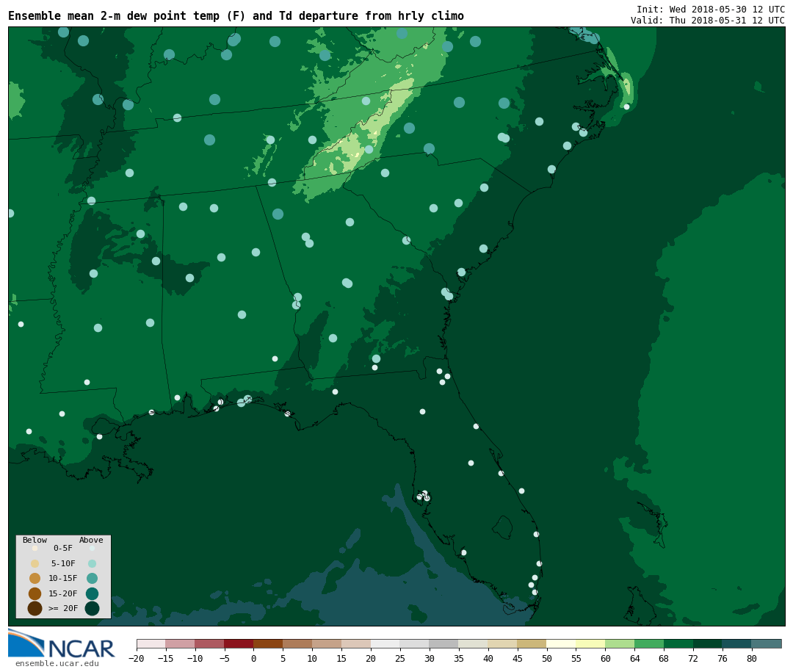The height and width of the screenshot is (672, 793).
Task: Click the Below >= 20F dark brown circle
Action: tap(35, 608)
